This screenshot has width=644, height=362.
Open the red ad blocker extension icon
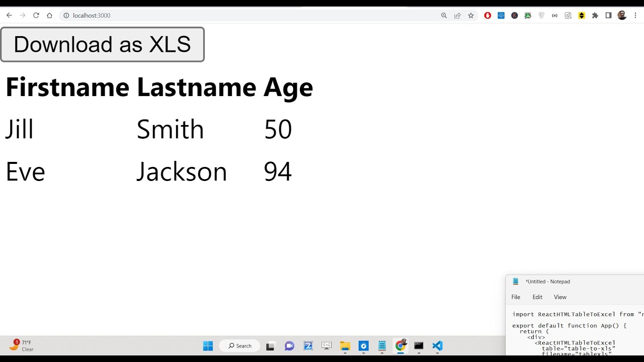488,16
